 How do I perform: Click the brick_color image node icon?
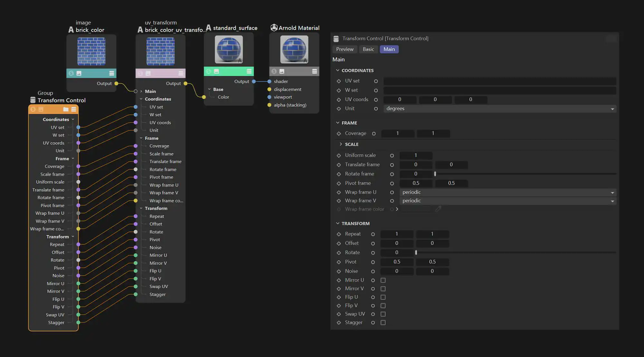pyautogui.click(x=71, y=30)
